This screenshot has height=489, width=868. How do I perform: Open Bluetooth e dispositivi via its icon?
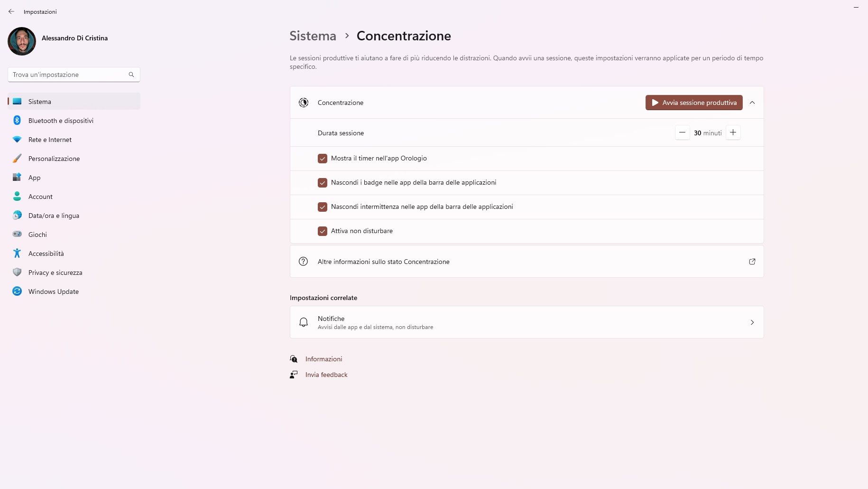17,121
